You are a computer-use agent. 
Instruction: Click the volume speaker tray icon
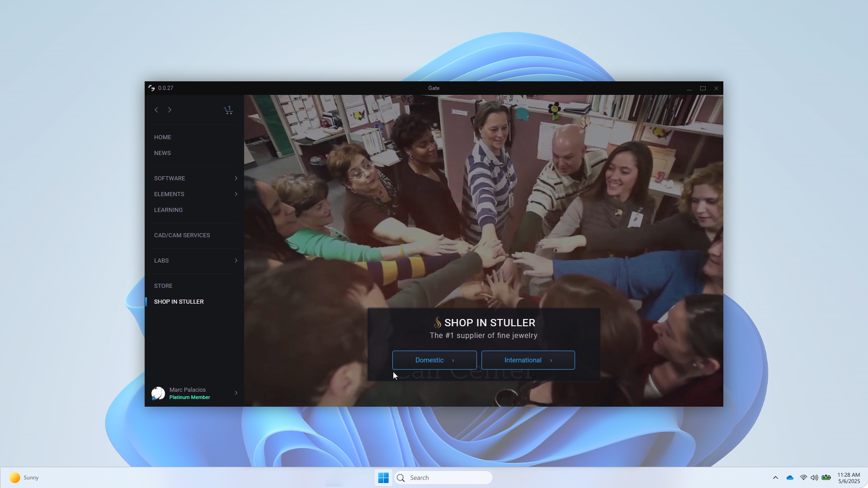click(814, 478)
